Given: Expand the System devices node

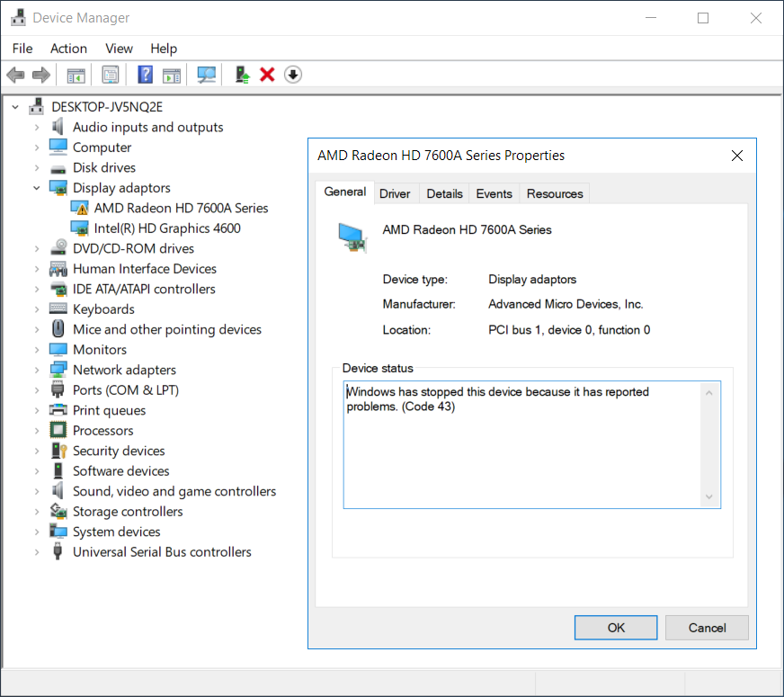Looking at the screenshot, I should (x=37, y=532).
